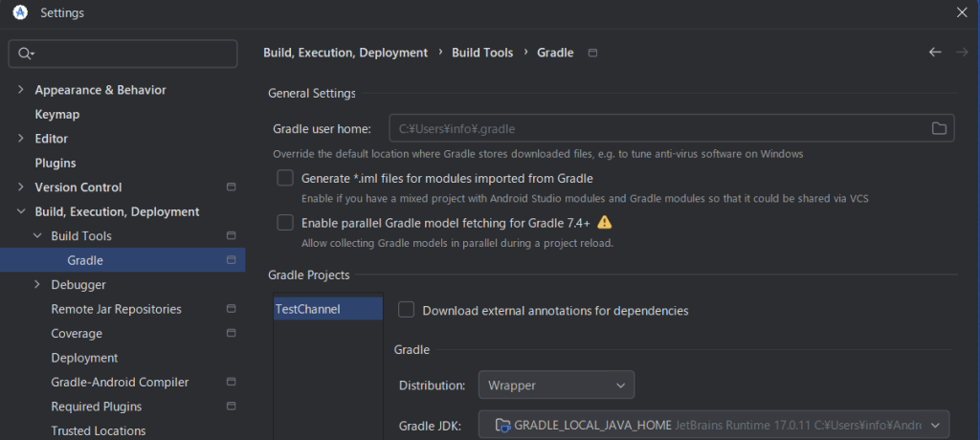Click the project icon beside Remote Jar Repositories

[x=231, y=309]
